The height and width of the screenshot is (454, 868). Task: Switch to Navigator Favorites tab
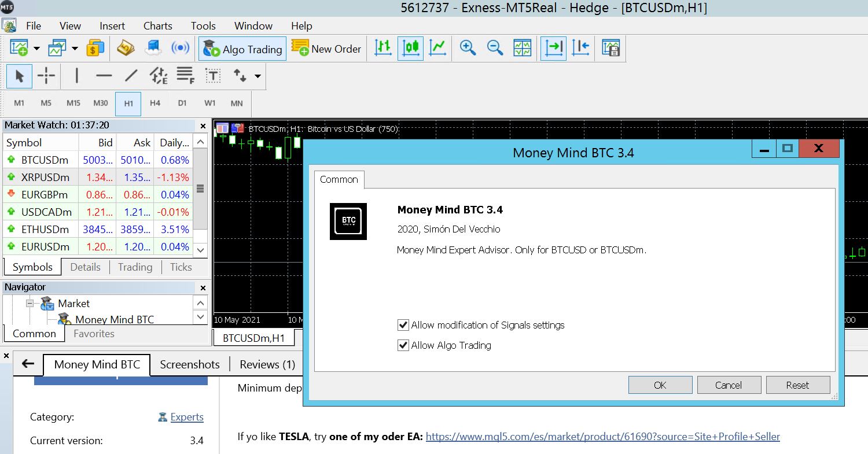94,334
